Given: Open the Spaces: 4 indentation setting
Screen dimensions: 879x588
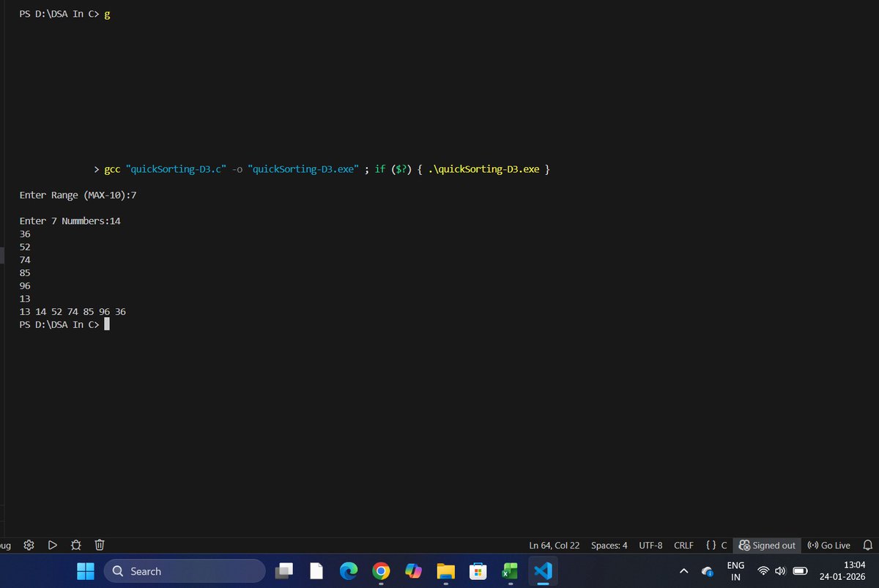Looking at the screenshot, I should 609,546.
